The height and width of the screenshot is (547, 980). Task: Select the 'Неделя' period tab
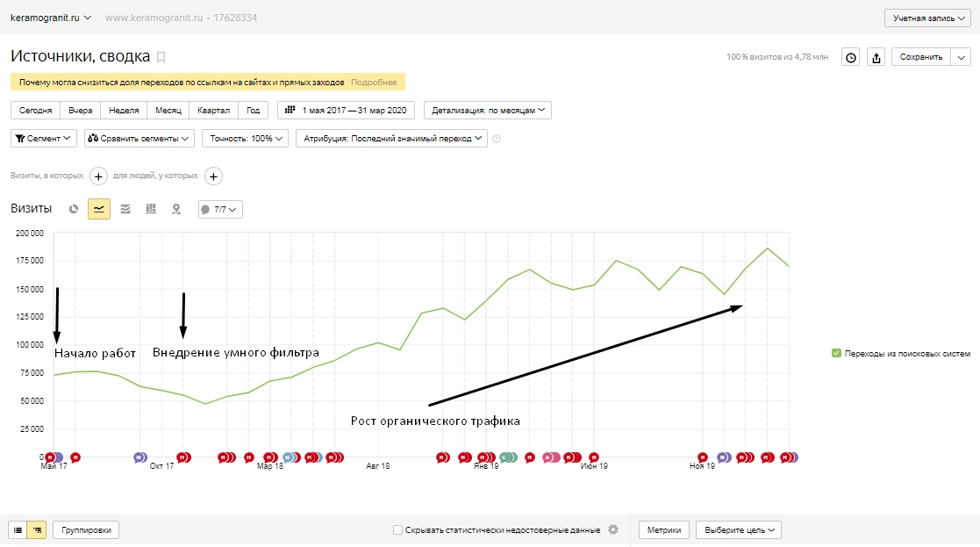pos(124,110)
